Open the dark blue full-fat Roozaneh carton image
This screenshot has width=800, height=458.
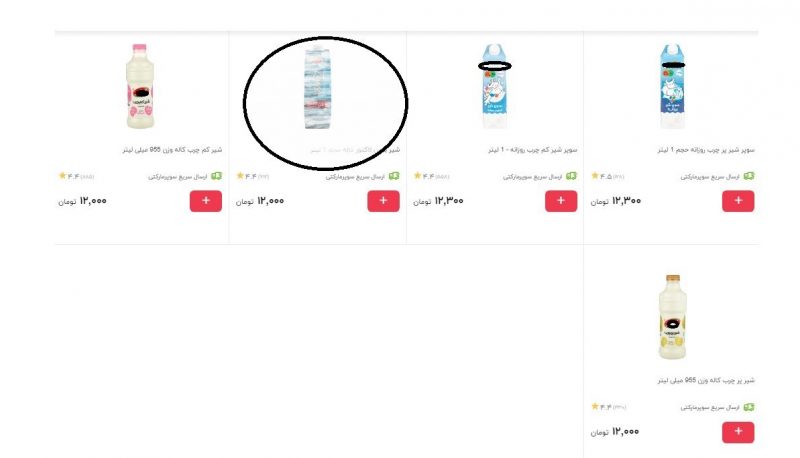tap(672, 86)
